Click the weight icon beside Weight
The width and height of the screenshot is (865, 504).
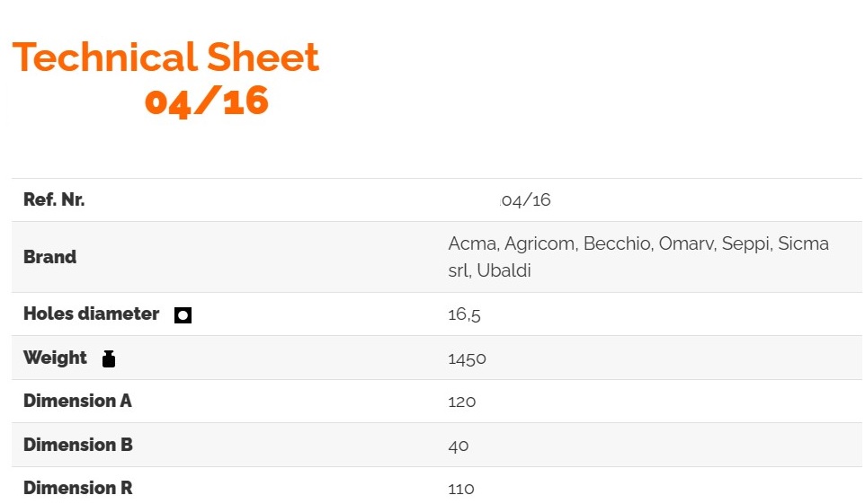109,358
